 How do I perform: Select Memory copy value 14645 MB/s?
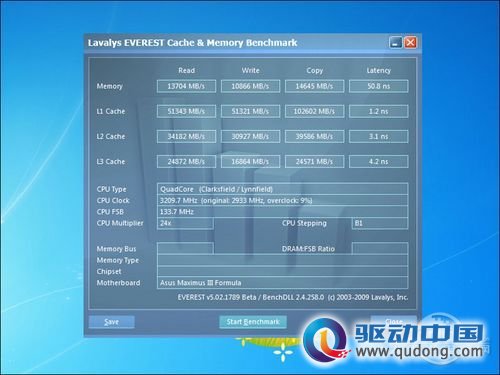click(x=314, y=86)
